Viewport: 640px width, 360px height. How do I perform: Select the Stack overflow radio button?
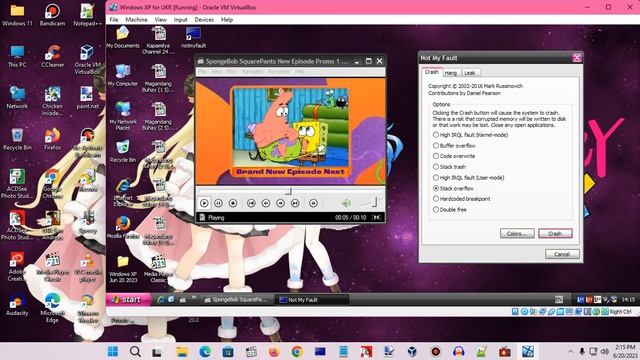pyautogui.click(x=436, y=188)
